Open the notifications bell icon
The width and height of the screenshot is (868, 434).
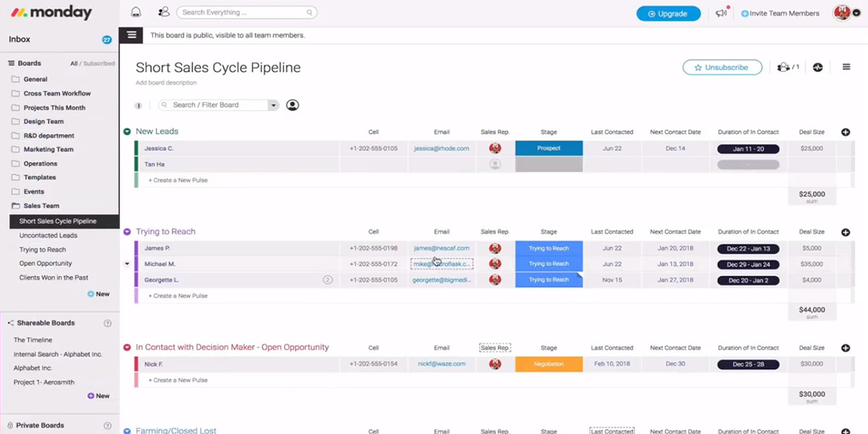point(136,12)
